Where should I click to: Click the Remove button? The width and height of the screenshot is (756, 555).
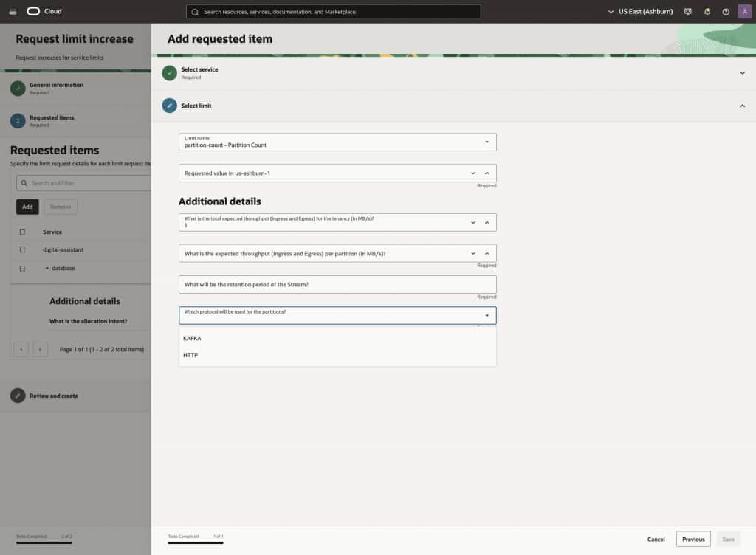(61, 207)
